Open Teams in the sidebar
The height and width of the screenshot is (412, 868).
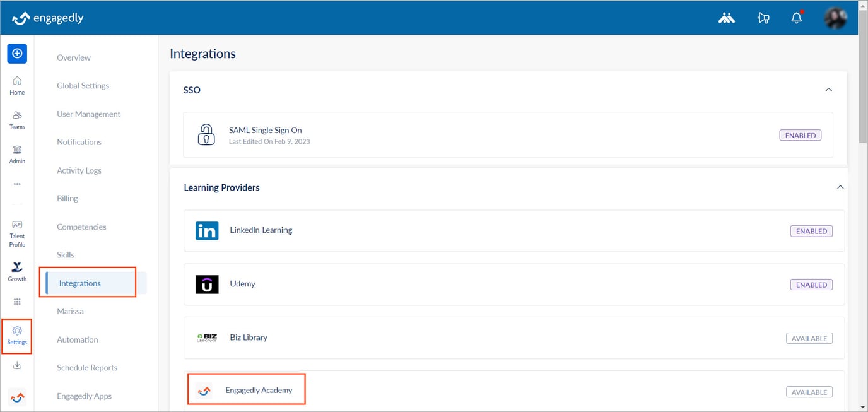17,120
